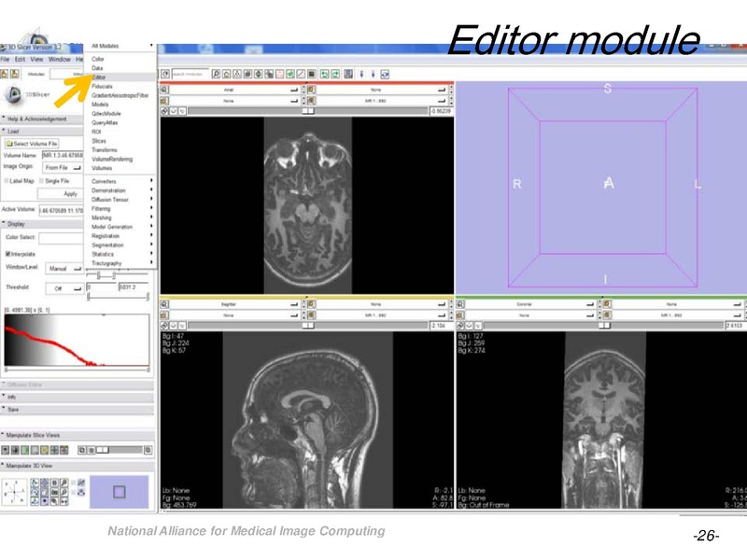Viewport: 747px width, 560px height.
Task: Expand the Save section
Action: tap(78, 410)
